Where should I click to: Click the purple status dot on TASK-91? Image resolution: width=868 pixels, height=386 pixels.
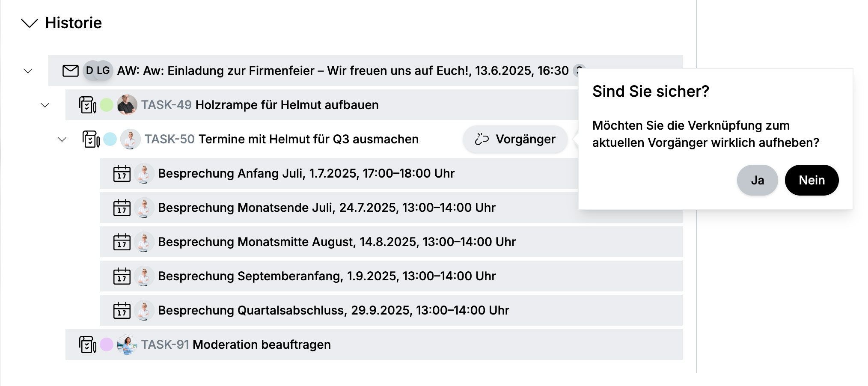pyautogui.click(x=107, y=344)
